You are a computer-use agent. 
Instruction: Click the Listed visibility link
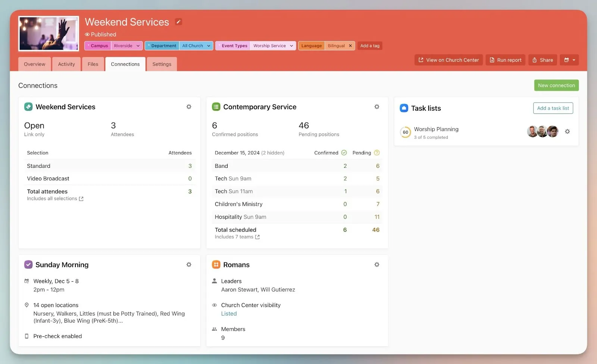(229, 314)
